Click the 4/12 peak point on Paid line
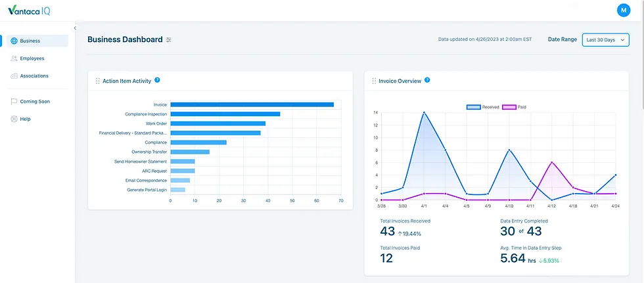This screenshot has width=644, height=283. click(552, 162)
